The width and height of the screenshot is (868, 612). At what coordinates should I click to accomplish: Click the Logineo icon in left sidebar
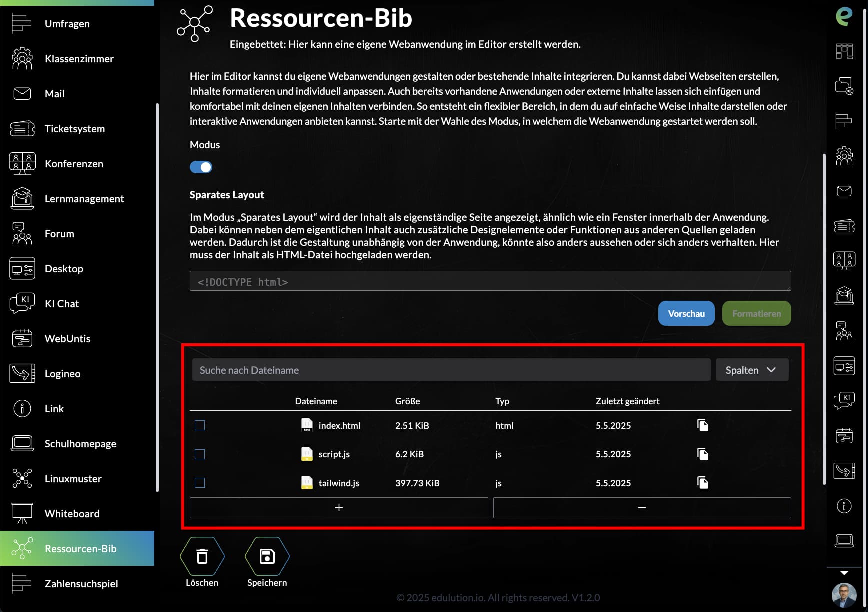22,373
